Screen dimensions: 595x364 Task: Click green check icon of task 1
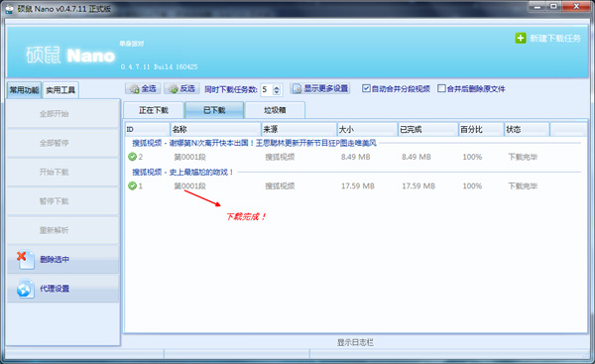tap(132, 185)
